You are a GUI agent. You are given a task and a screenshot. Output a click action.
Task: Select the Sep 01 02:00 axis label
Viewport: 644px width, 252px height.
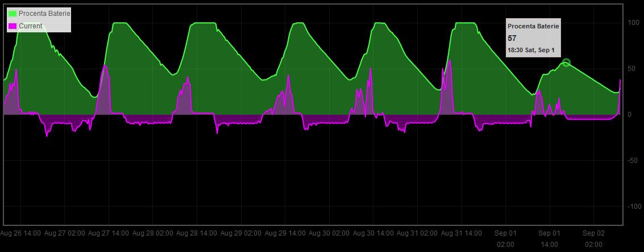[505, 238]
